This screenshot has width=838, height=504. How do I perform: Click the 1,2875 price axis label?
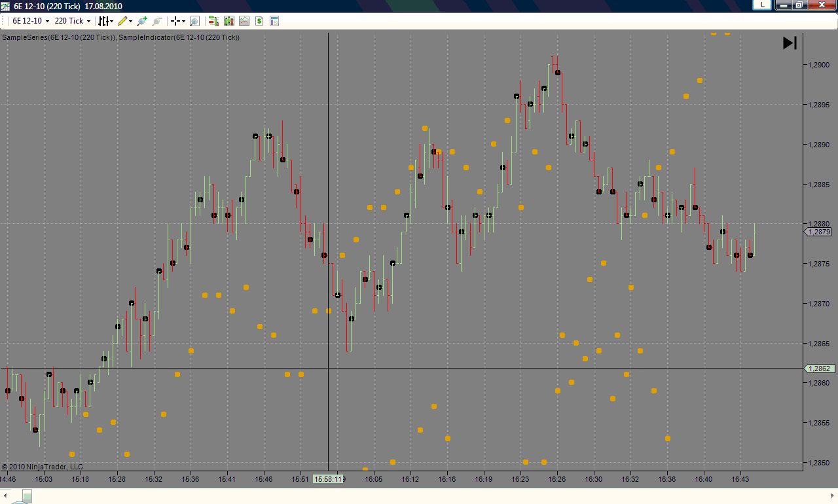(x=819, y=264)
